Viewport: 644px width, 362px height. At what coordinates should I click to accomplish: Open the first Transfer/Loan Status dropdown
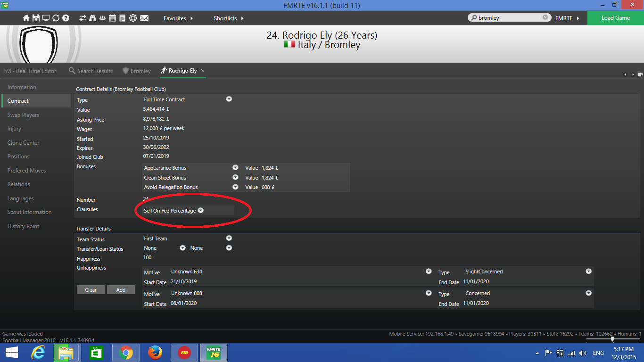pos(182,247)
